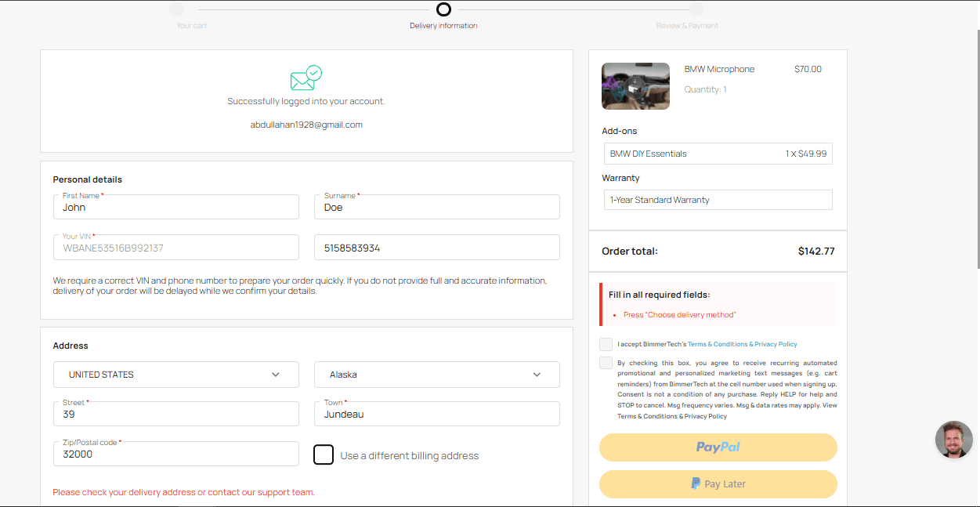The image size is (980, 507).
Task: Click the 1-Year Standard Warranty selector
Action: click(717, 200)
